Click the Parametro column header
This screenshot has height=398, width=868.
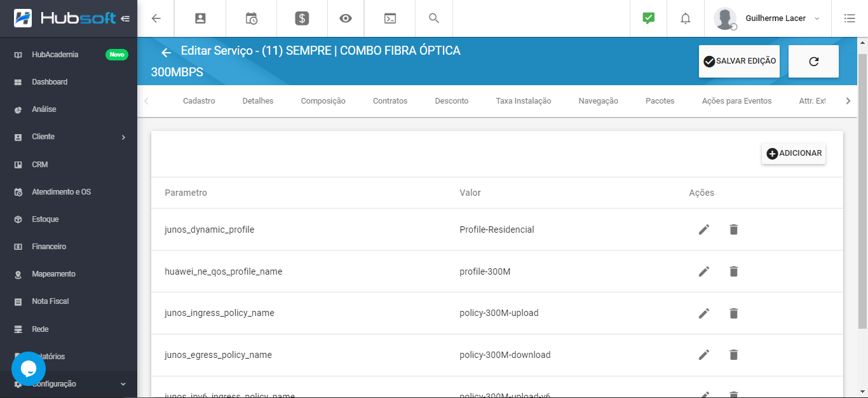coord(186,193)
